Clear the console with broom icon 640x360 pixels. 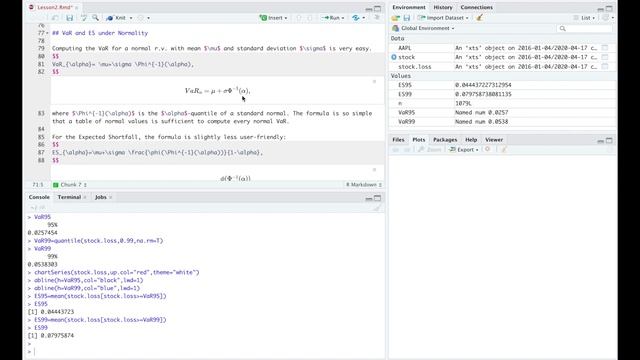377,208
